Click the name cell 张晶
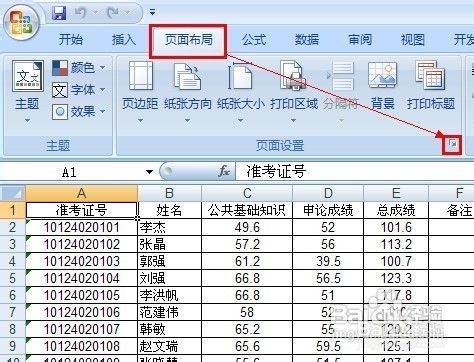The image size is (474, 362). (x=169, y=244)
